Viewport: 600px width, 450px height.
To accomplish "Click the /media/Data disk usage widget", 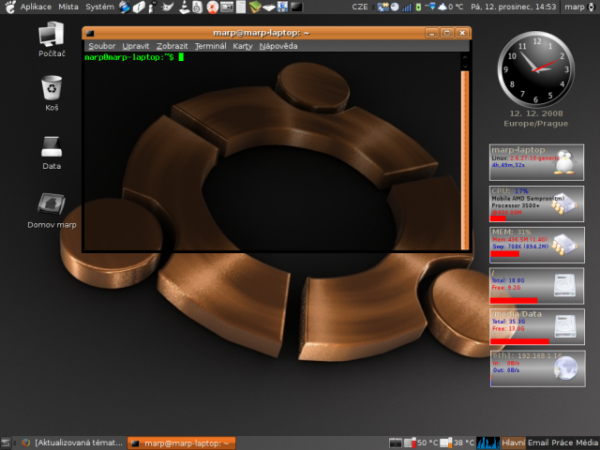I will (x=537, y=327).
